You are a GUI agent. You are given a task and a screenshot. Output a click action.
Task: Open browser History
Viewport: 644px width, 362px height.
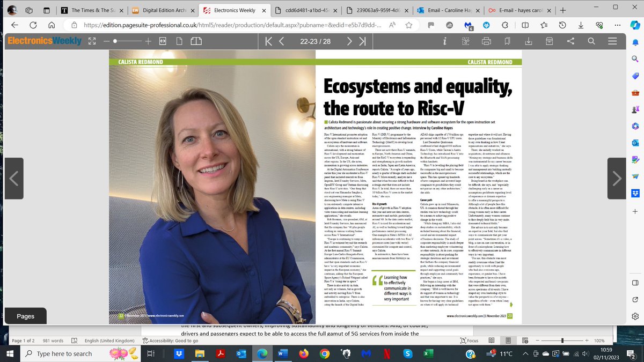(563, 25)
